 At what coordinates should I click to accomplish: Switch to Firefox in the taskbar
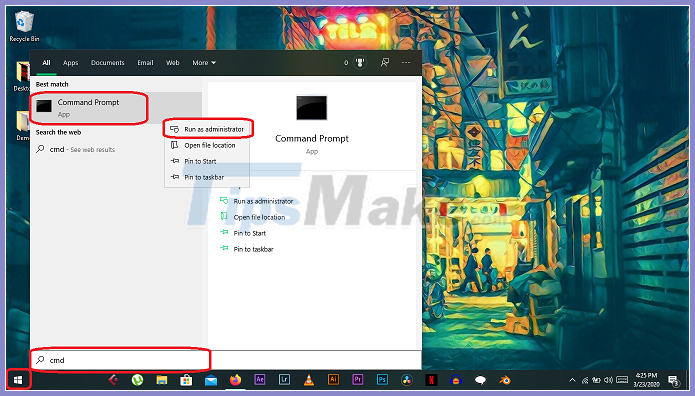click(x=235, y=380)
